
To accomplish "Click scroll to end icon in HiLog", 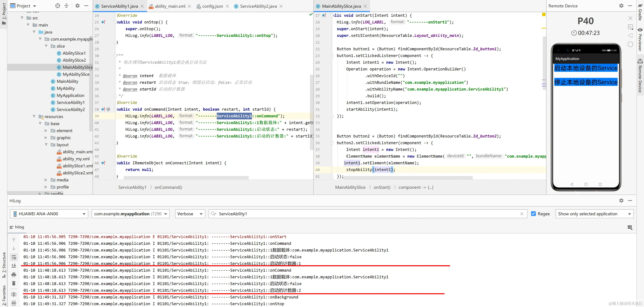I will (14, 266).
